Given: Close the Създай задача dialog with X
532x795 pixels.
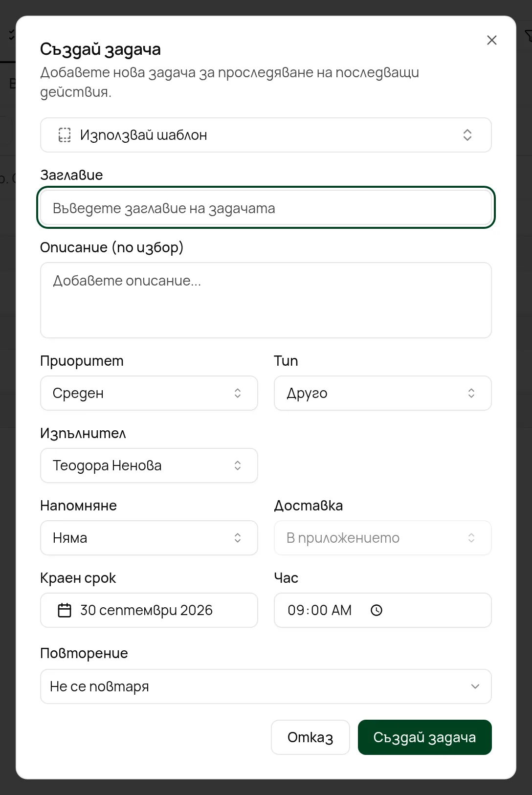Looking at the screenshot, I should click(x=492, y=40).
